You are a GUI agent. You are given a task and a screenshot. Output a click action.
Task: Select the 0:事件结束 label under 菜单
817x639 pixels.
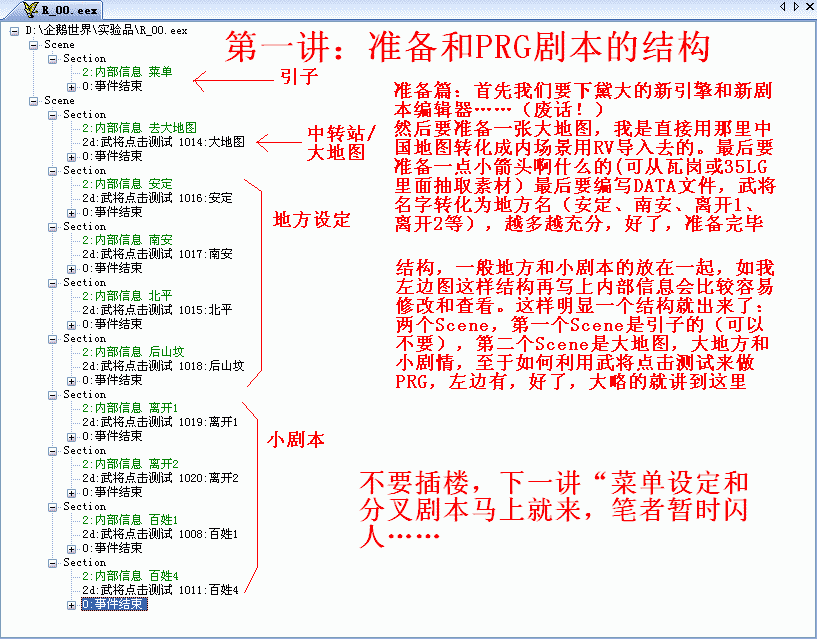pos(112,86)
